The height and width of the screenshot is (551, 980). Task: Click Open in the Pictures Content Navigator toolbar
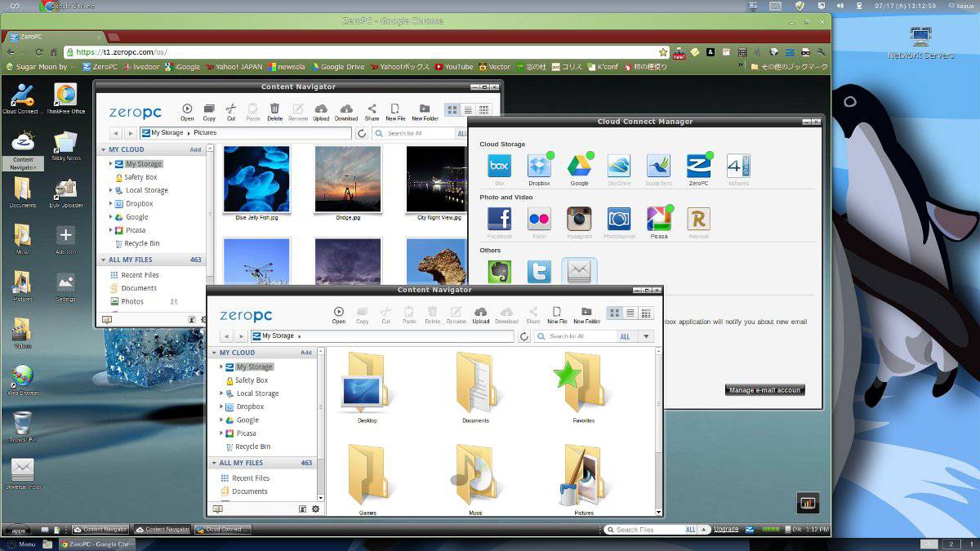[187, 112]
